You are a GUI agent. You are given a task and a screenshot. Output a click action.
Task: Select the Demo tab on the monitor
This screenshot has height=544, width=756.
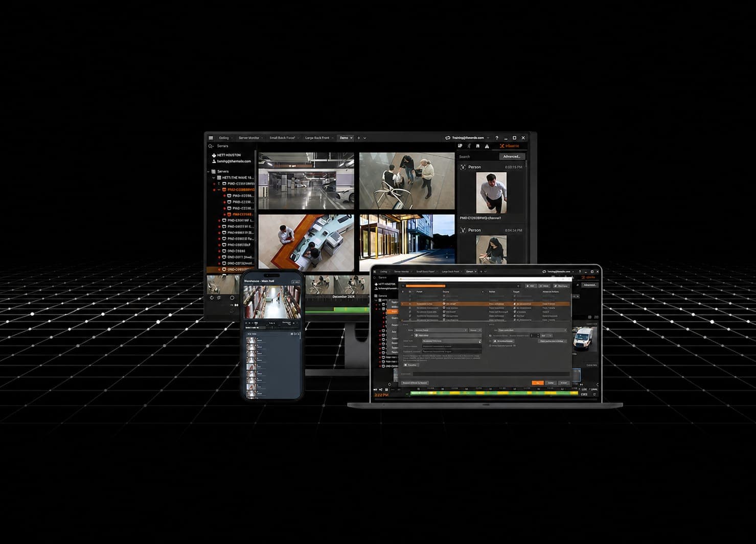[344, 138]
